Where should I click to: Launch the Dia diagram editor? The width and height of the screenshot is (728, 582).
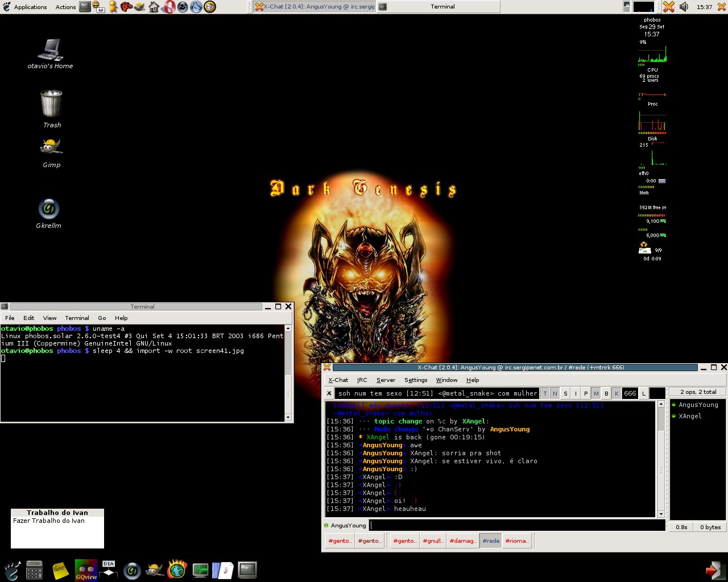109,570
